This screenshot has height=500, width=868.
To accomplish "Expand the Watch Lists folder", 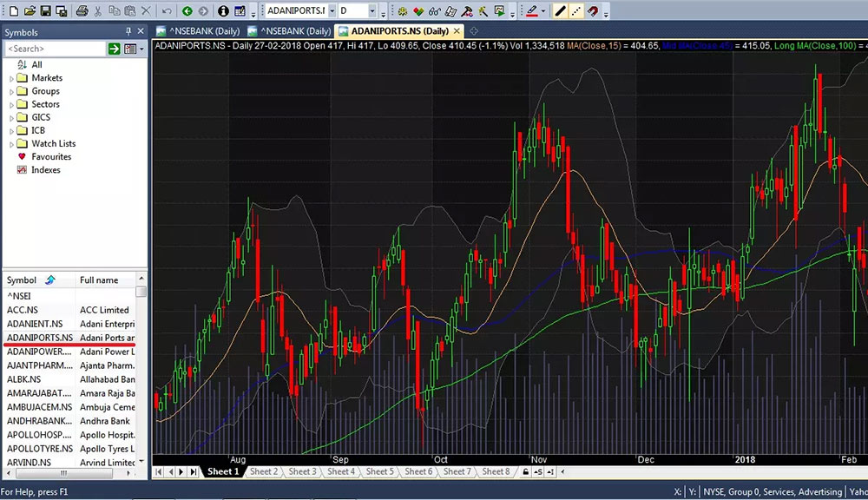I will (x=11, y=144).
